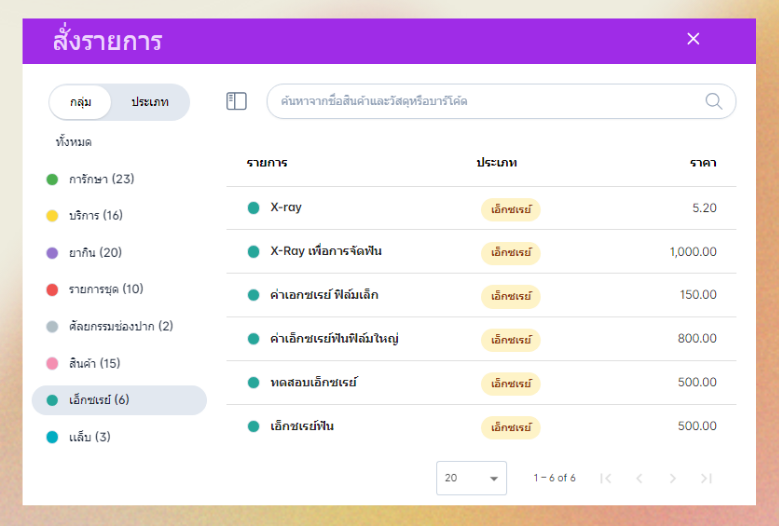Select the ยากิน (20) group
Image resolution: width=779 pixels, height=526 pixels.
119,253
